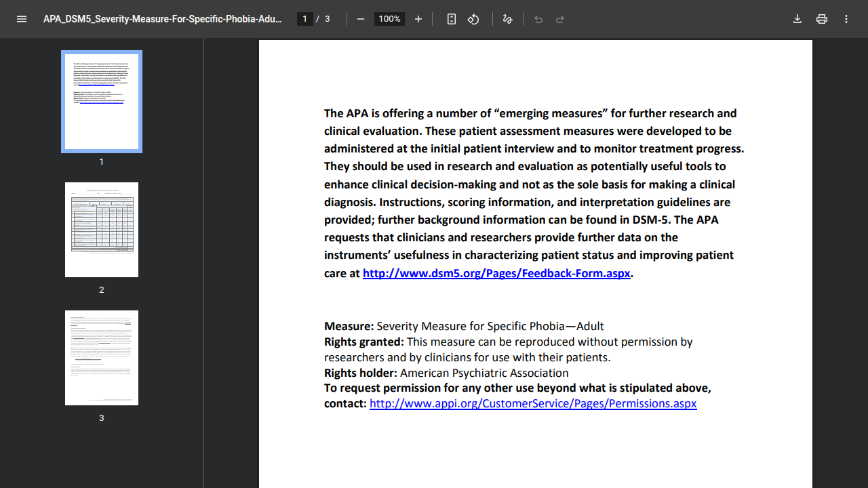Zoom out with the minus icon

(x=361, y=19)
